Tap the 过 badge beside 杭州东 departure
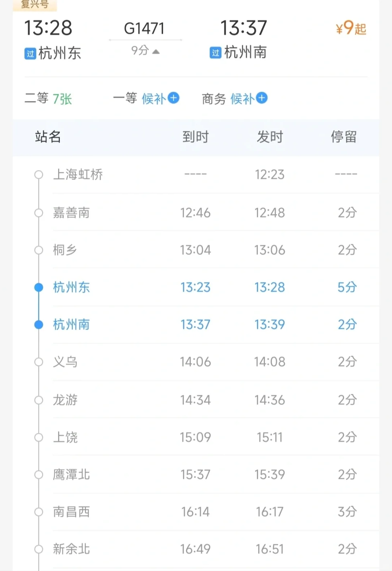Image resolution: width=392 pixels, height=571 pixels. 30,54
